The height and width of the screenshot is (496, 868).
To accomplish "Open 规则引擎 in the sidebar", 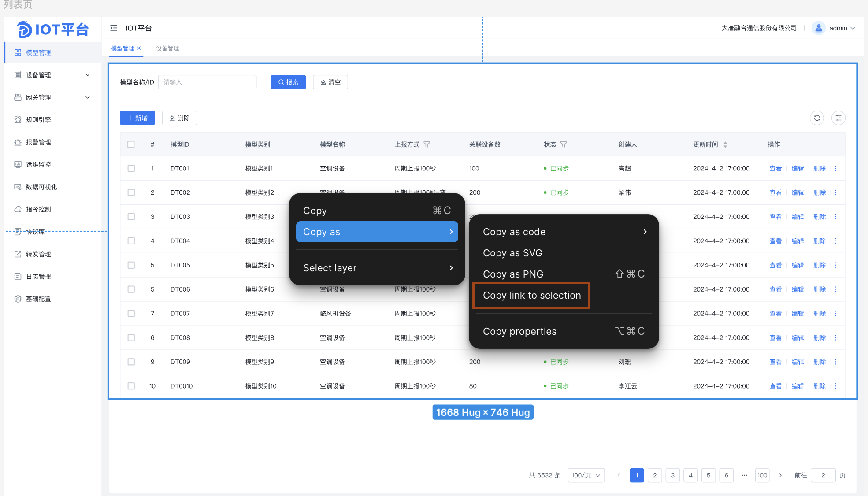I will pos(38,120).
